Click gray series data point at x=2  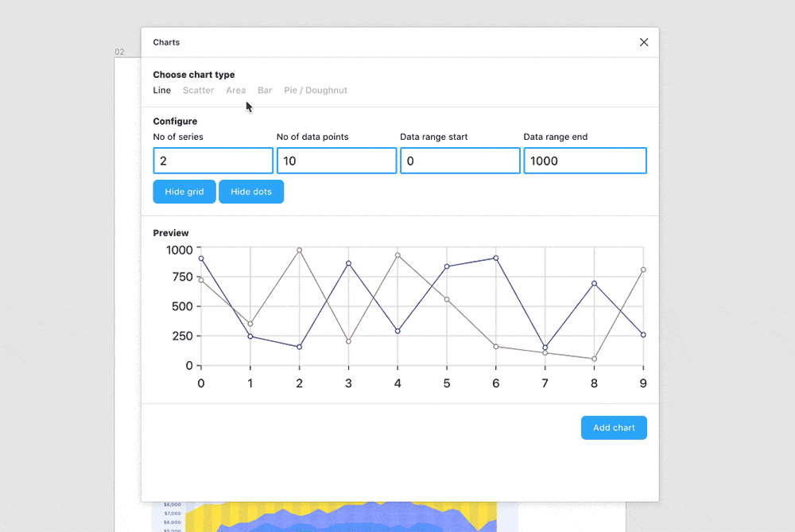coord(299,250)
